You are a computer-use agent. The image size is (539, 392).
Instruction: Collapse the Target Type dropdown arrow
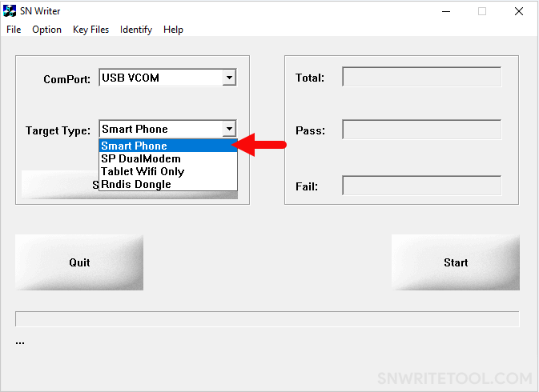(x=229, y=129)
